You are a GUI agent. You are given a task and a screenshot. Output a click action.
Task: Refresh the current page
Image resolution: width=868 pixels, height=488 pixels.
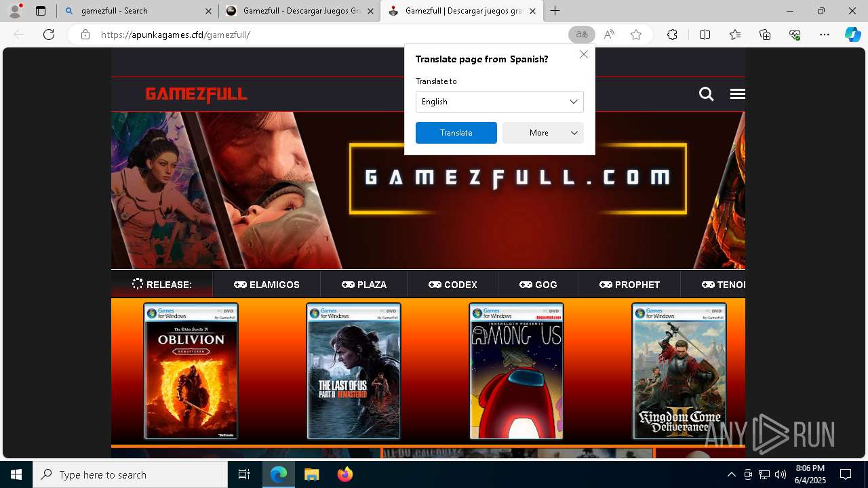[x=49, y=35]
